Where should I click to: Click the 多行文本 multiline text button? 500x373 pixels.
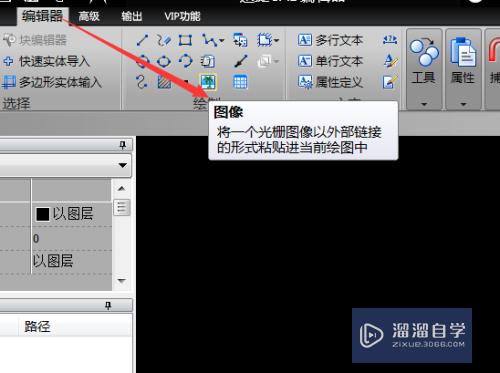coord(330,40)
